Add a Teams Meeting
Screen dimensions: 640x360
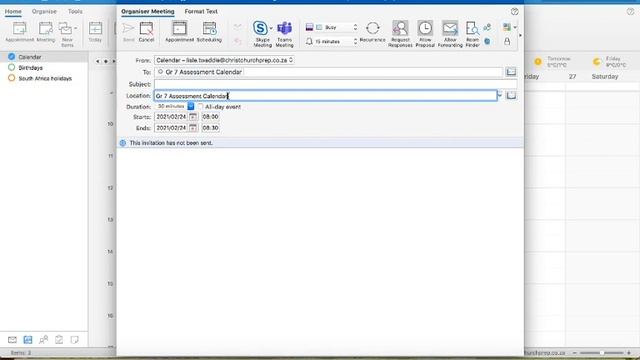click(284, 33)
